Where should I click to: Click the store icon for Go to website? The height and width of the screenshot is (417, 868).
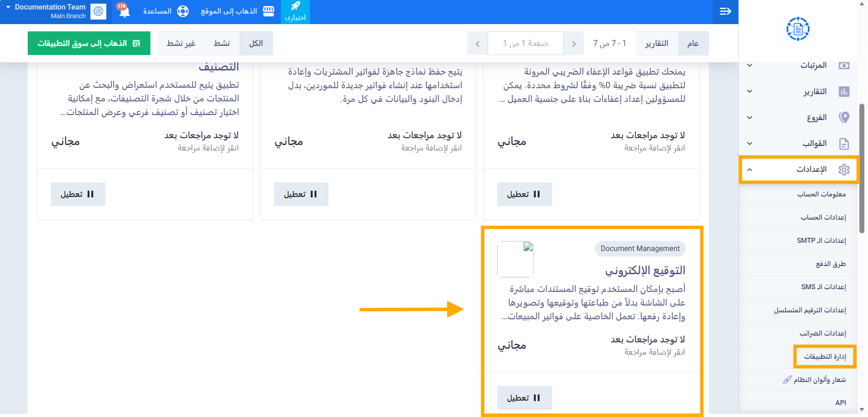click(x=269, y=11)
